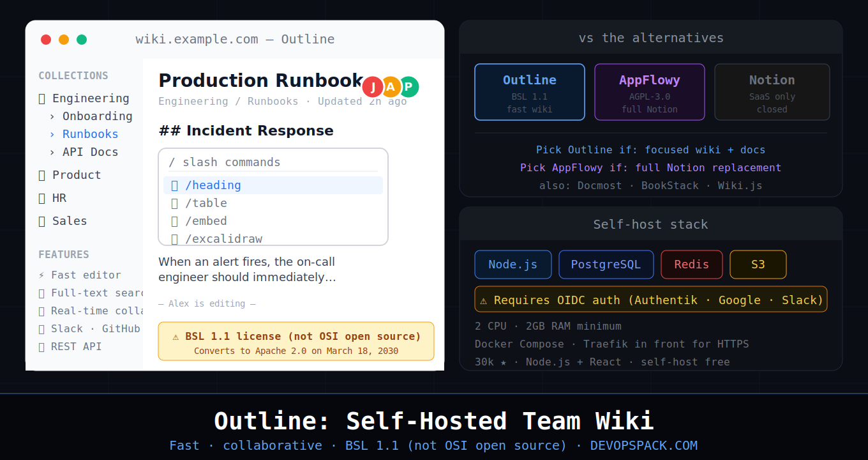Image resolution: width=868 pixels, height=460 pixels.
Task: Click the 'Outline: Self-Hosted Team Wiki' headline
Action: pos(434,421)
